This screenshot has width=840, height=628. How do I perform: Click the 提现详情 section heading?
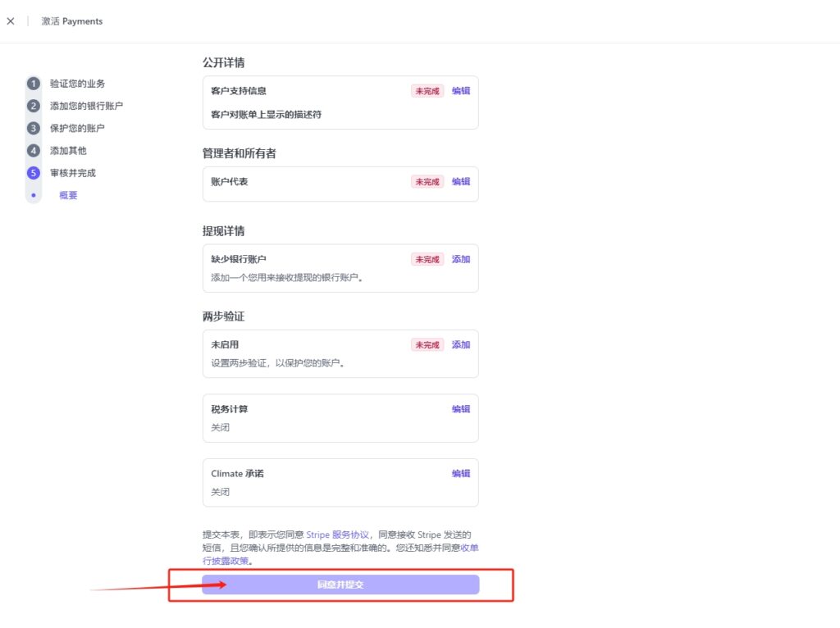(x=223, y=231)
